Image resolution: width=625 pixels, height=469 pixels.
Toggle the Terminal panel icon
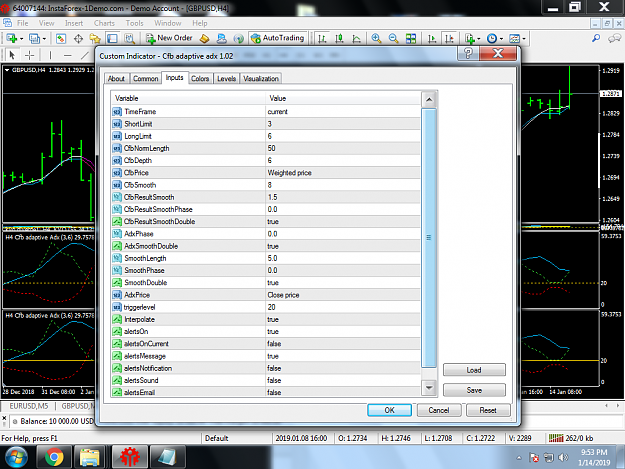112,39
